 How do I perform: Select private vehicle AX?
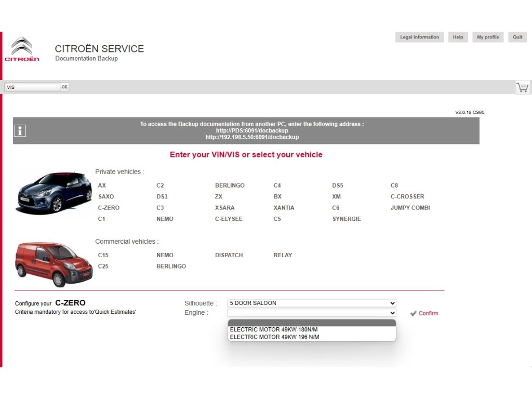(x=102, y=185)
